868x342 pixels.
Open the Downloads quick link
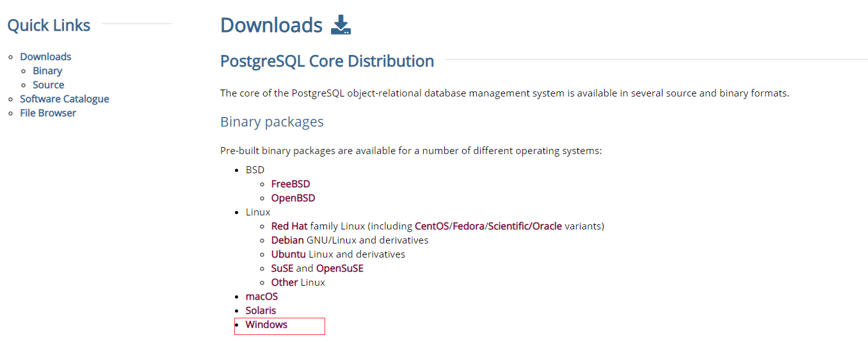(45, 57)
